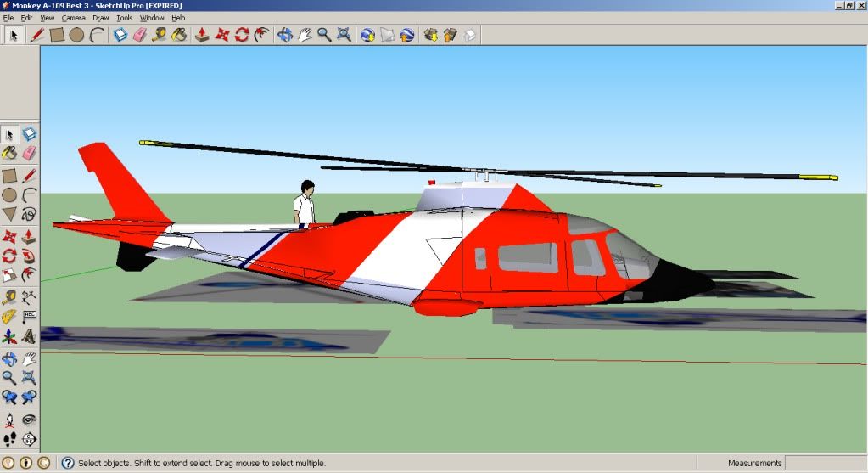The width and height of the screenshot is (868, 473).
Task: Select Circle tool in the Getting Started toolbar
Action: pos(76,36)
